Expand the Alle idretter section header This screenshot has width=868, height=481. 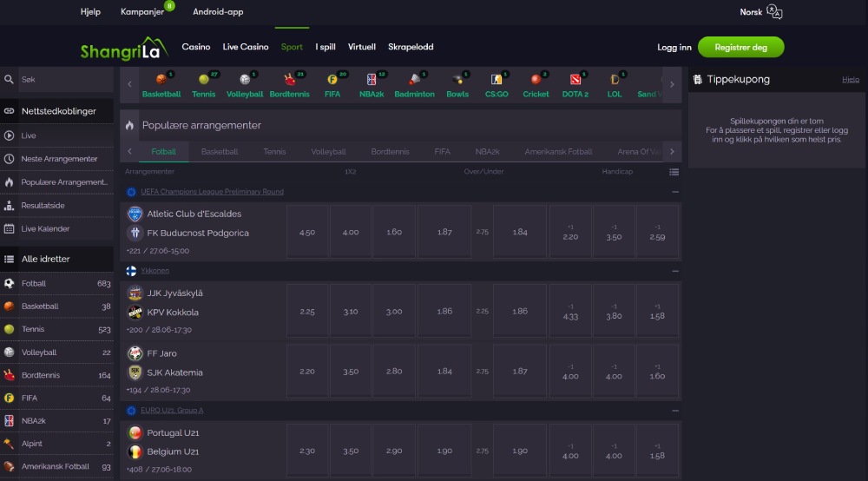tap(56, 259)
